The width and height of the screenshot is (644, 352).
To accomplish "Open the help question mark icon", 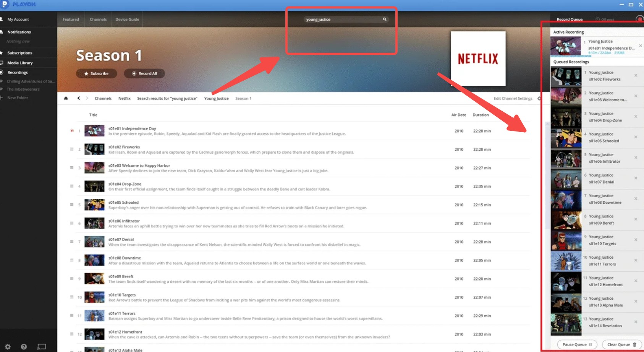I will tap(24, 347).
